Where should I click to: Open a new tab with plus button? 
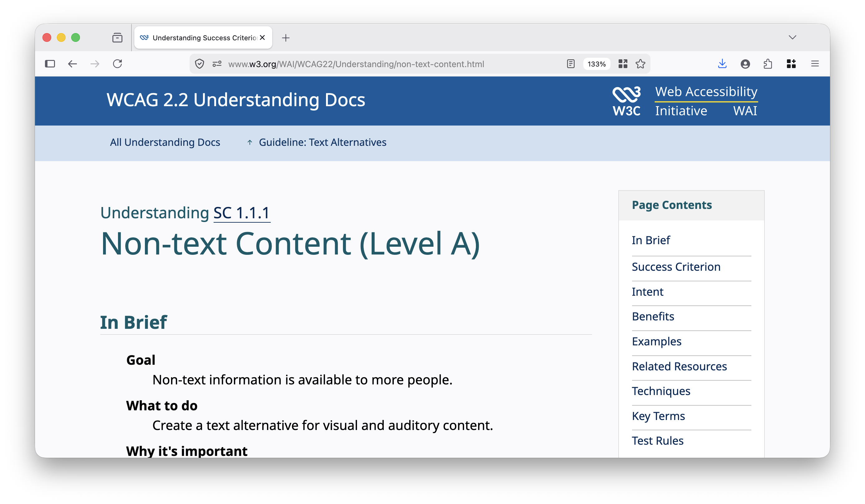[x=286, y=38]
